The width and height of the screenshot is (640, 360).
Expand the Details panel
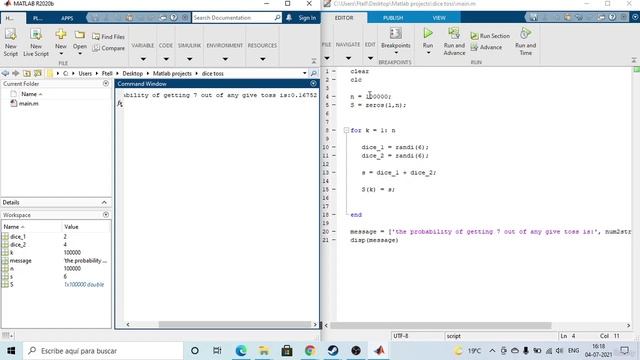pos(104,202)
